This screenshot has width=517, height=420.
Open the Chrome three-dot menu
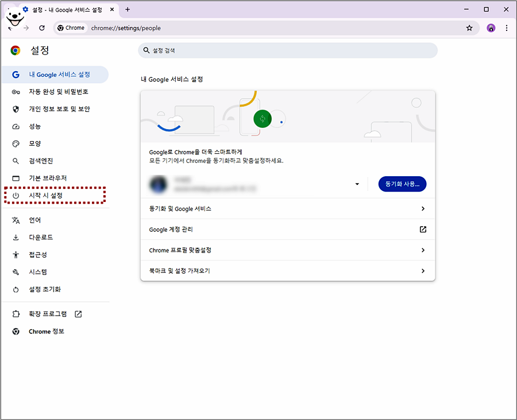point(507,28)
